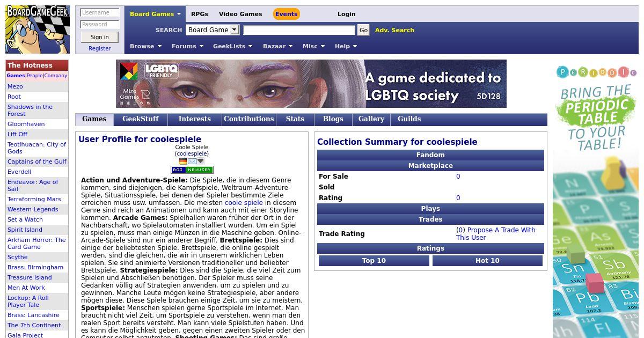Expand the Bazaar menu

tap(277, 46)
